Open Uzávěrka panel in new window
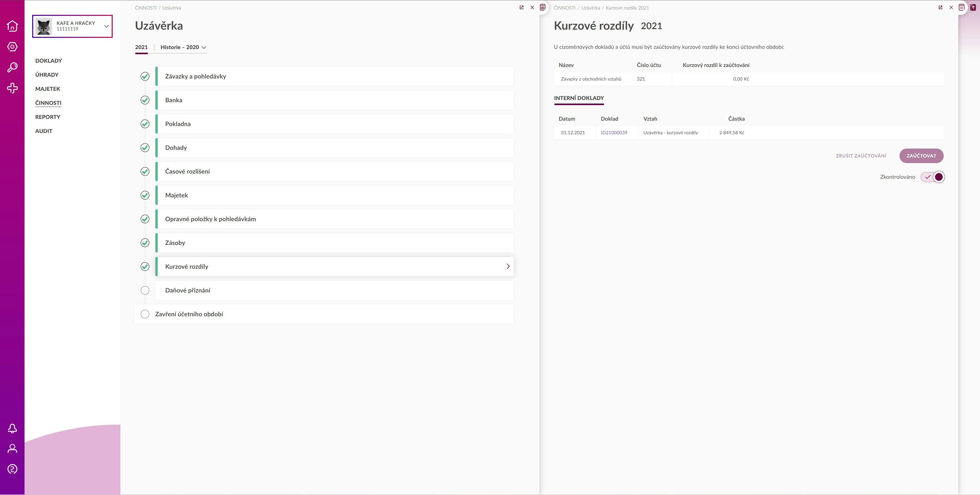This screenshot has height=495, width=980. (522, 7)
